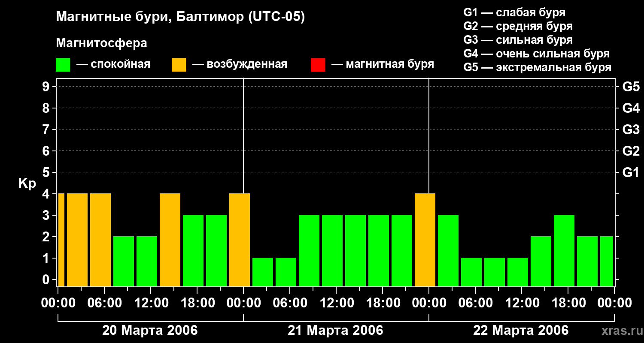This screenshot has height=343, width=644.
Task: Click the G1 storm level label on right axis
Action: (631, 172)
